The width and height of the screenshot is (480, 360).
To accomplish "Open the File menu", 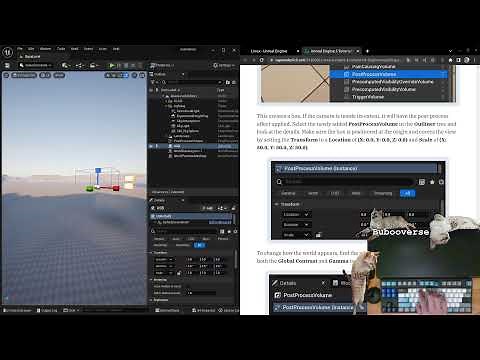I will [x=20, y=49].
